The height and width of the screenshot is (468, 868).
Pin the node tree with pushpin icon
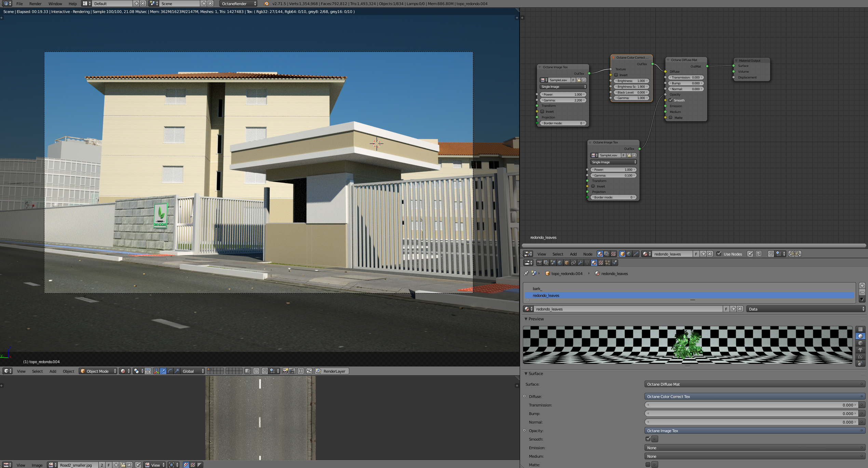[750, 254]
